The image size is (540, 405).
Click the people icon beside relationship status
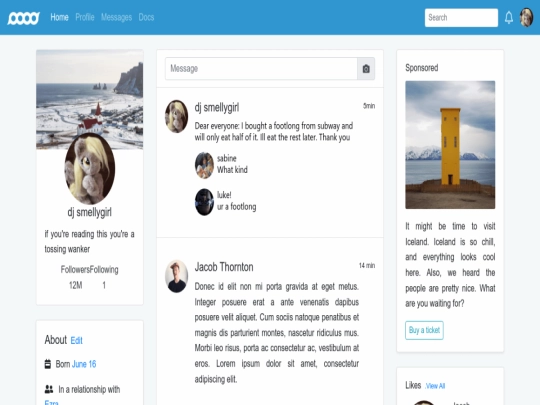pos(49,390)
